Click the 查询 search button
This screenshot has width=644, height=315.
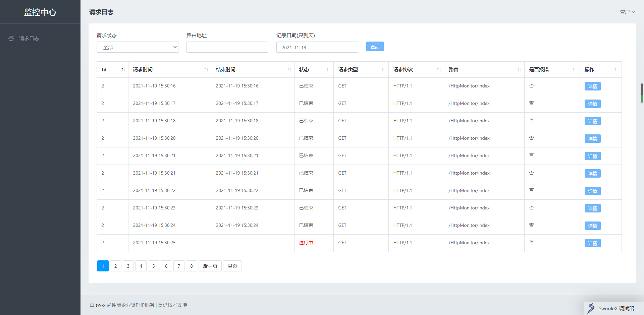point(375,47)
